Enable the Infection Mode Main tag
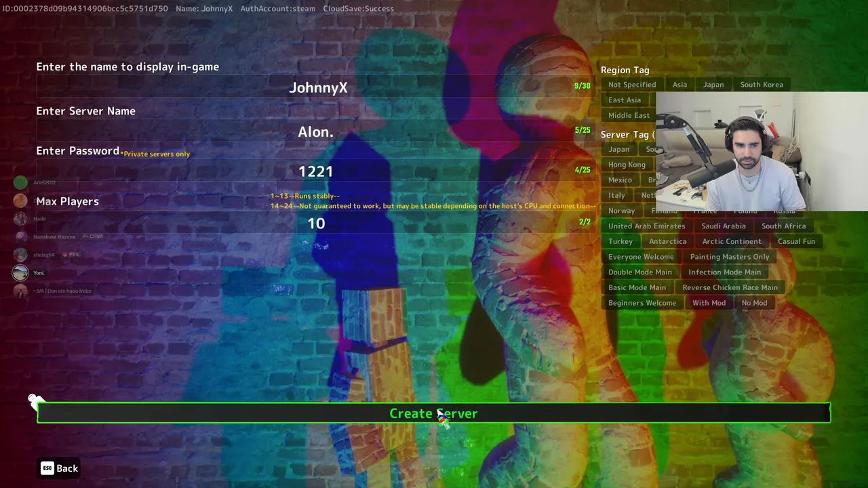The height and width of the screenshot is (488, 868). click(724, 272)
